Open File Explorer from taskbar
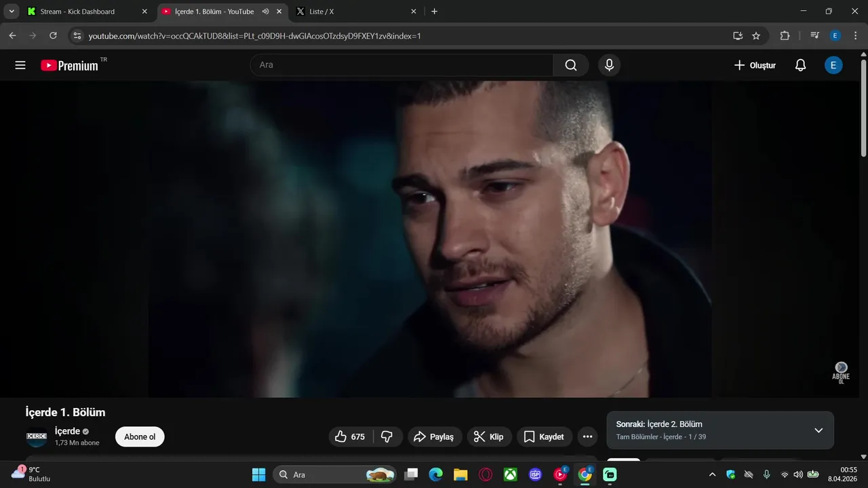This screenshot has width=868, height=488. coord(460,474)
